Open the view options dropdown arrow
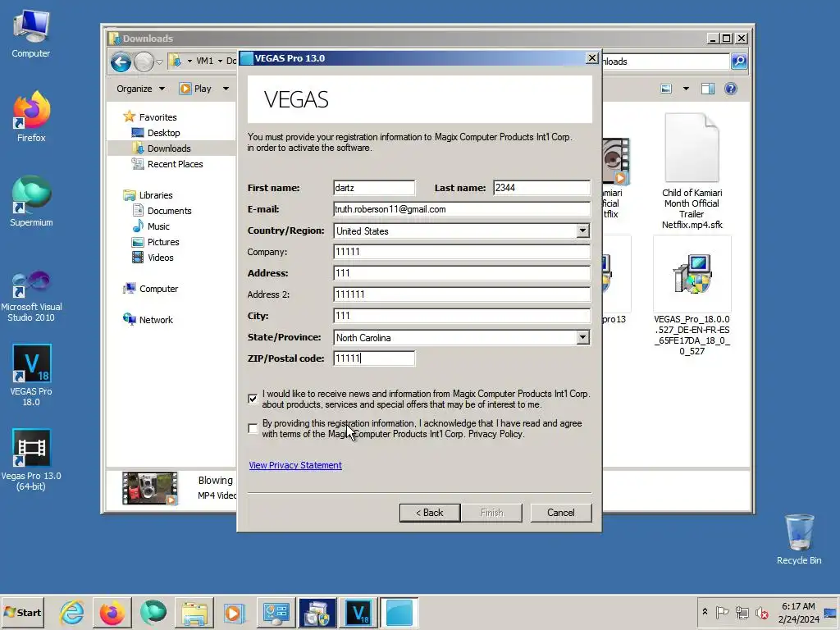This screenshot has width=840, height=630. [x=686, y=89]
